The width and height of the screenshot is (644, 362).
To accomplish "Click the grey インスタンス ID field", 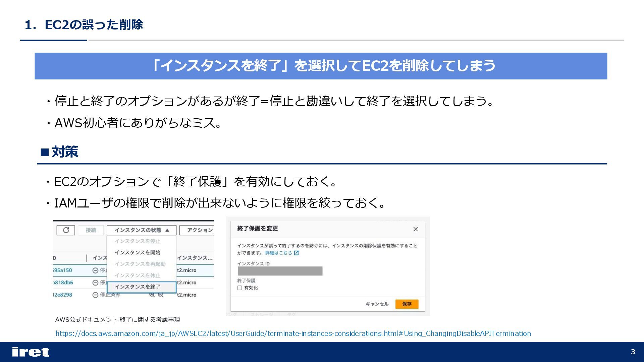I will coord(280,271).
